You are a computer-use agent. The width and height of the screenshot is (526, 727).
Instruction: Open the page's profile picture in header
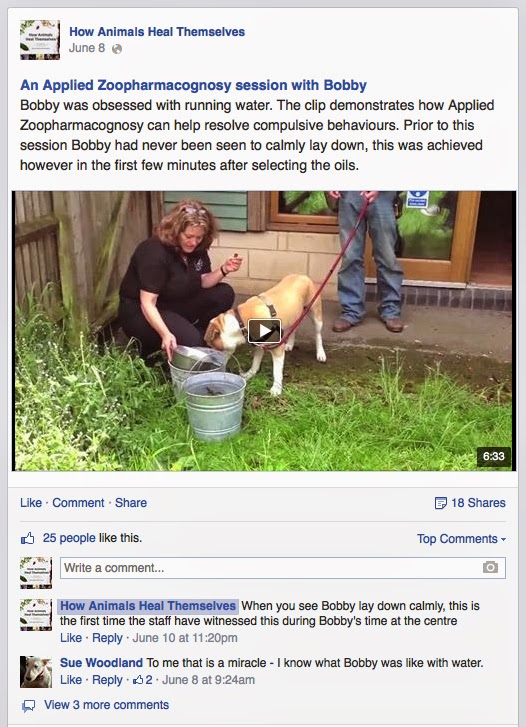coord(40,40)
